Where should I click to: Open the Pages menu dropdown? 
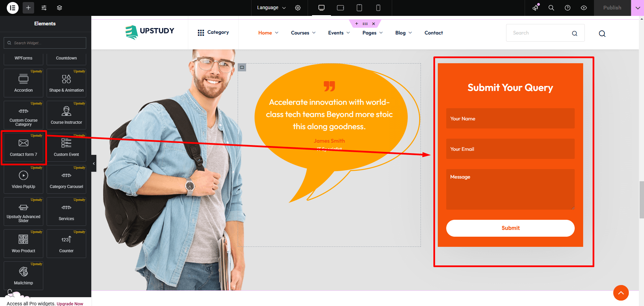[x=373, y=33]
